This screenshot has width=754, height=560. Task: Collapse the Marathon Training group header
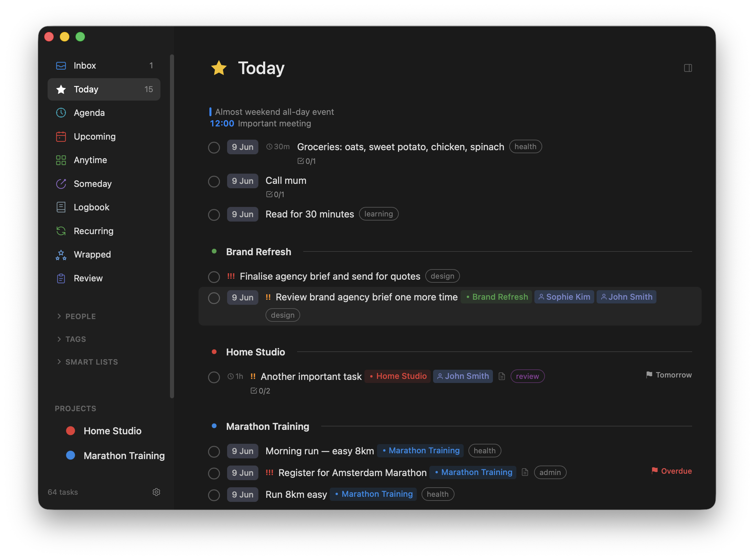pos(268,426)
